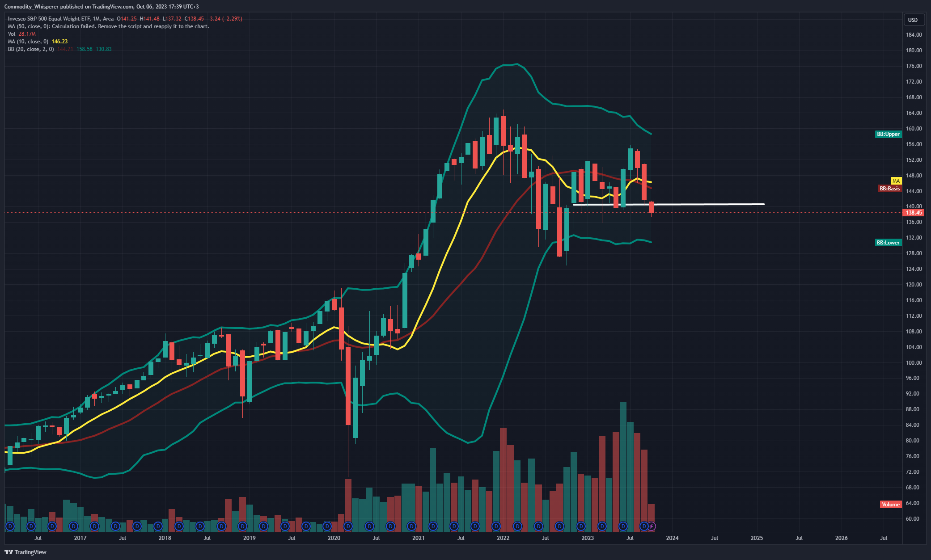Viewport: 931px width, 560px height.
Task: Select the MA (10, close, 0) legend entry
Action: pos(28,42)
